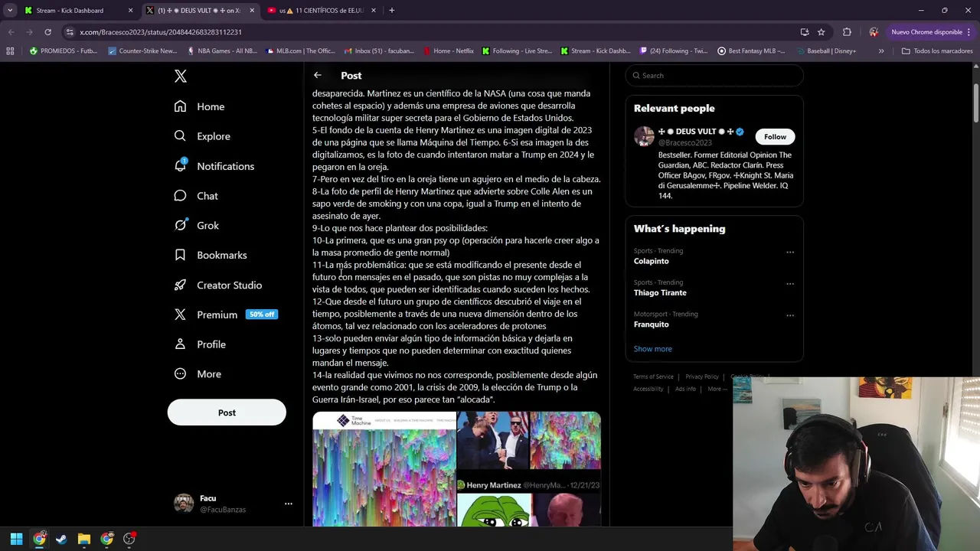This screenshot has width=980, height=551.
Task: Open the Counter-Strike News bookmark
Action: coord(143,51)
